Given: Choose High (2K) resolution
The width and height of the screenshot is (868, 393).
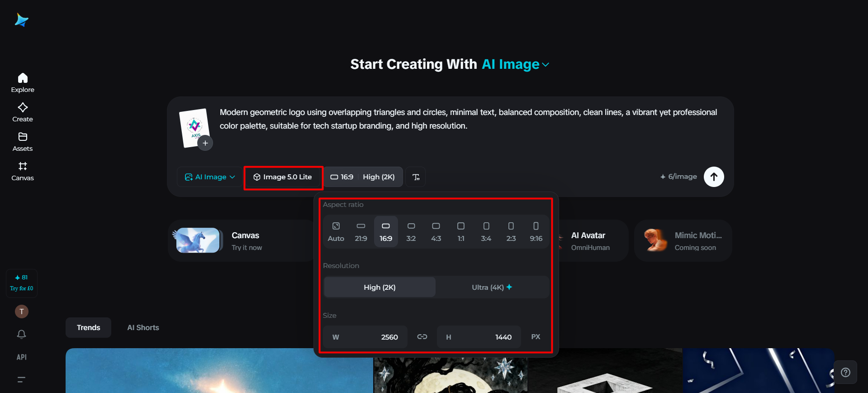Looking at the screenshot, I should [380, 287].
